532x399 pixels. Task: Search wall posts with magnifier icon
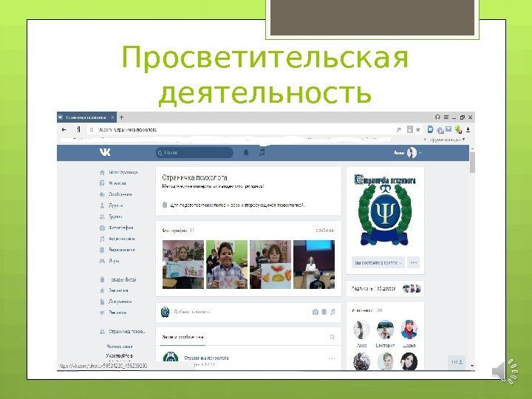pyautogui.click(x=332, y=337)
